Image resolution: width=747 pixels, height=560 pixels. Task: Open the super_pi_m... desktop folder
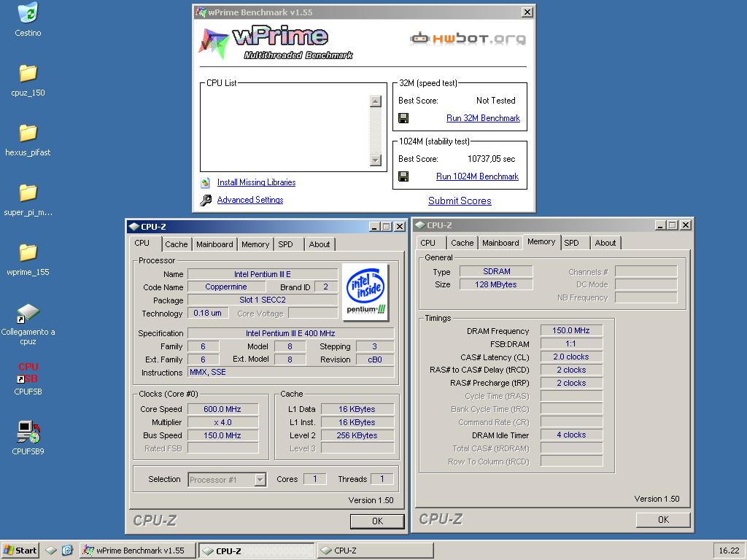tap(28, 192)
